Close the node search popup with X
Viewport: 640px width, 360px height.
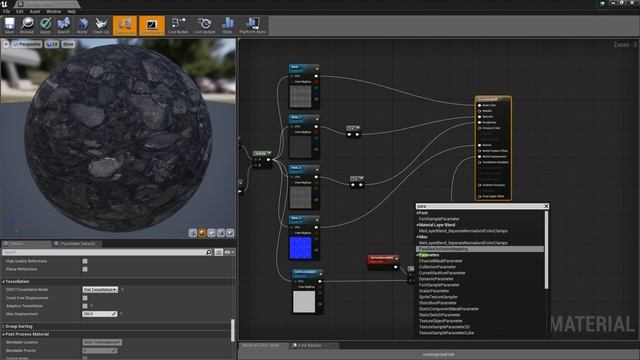546,206
